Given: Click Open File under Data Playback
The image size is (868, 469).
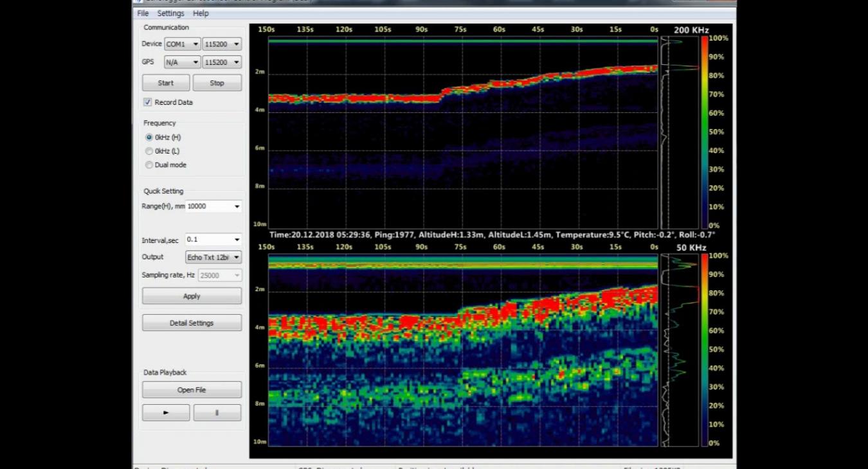Looking at the screenshot, I should pyautogui.click(x=192, y=389).
